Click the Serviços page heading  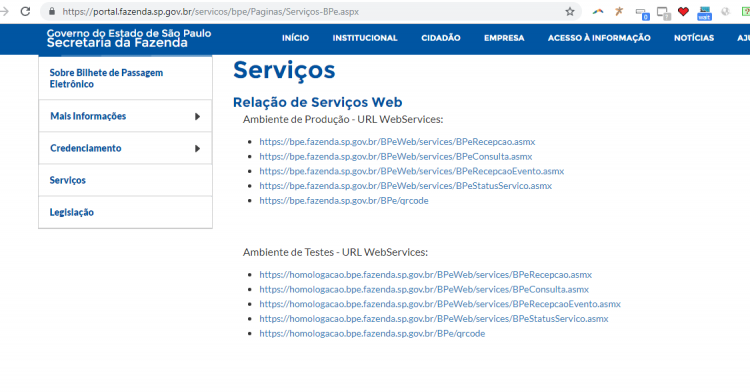[284, 70]
